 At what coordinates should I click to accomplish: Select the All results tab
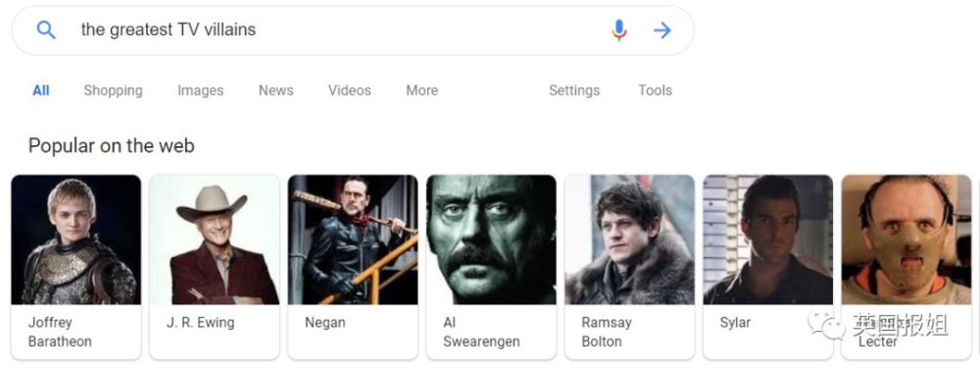pyautogui.click(x=40, y=90)
